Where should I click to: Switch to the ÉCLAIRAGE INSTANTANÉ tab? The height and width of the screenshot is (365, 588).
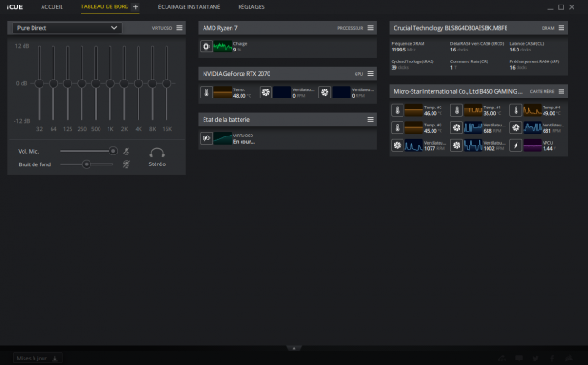(x=189, y=6)
